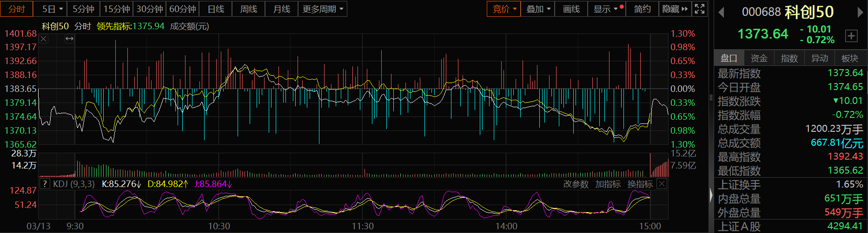The height and width of the screenshot is (233, 868).
Task: Toggle the 隐藏 hide panel button
Action: 675,9
